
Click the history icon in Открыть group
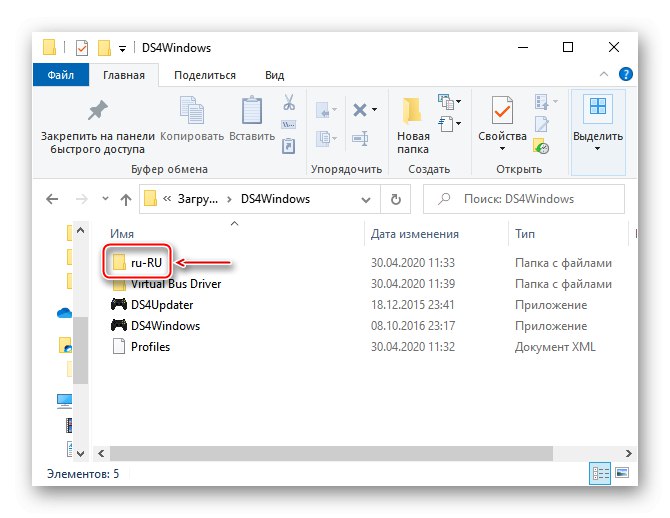click(x=541, y=146)
